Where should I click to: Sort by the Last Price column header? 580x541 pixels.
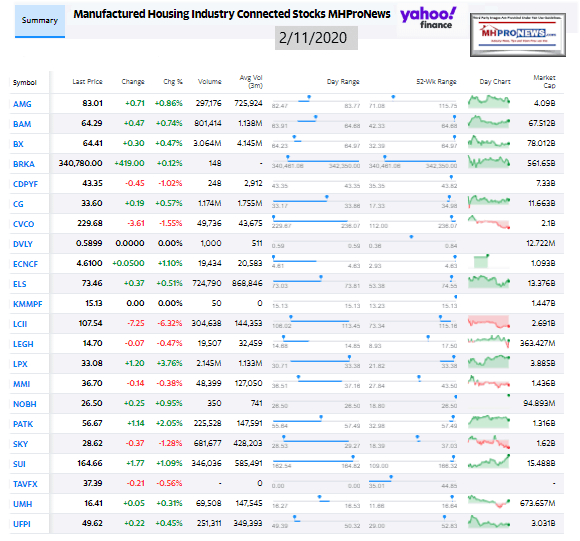click(87, 82)
